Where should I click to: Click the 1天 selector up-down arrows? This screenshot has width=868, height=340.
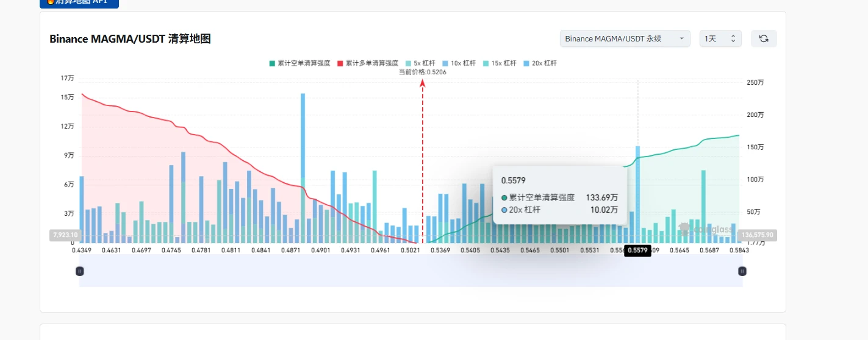point(733,38)
